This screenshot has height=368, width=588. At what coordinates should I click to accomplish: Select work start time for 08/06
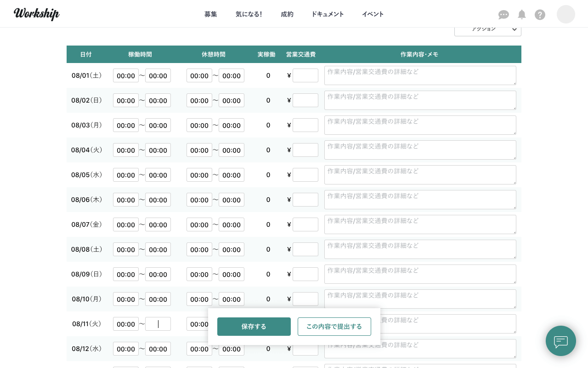126,200
